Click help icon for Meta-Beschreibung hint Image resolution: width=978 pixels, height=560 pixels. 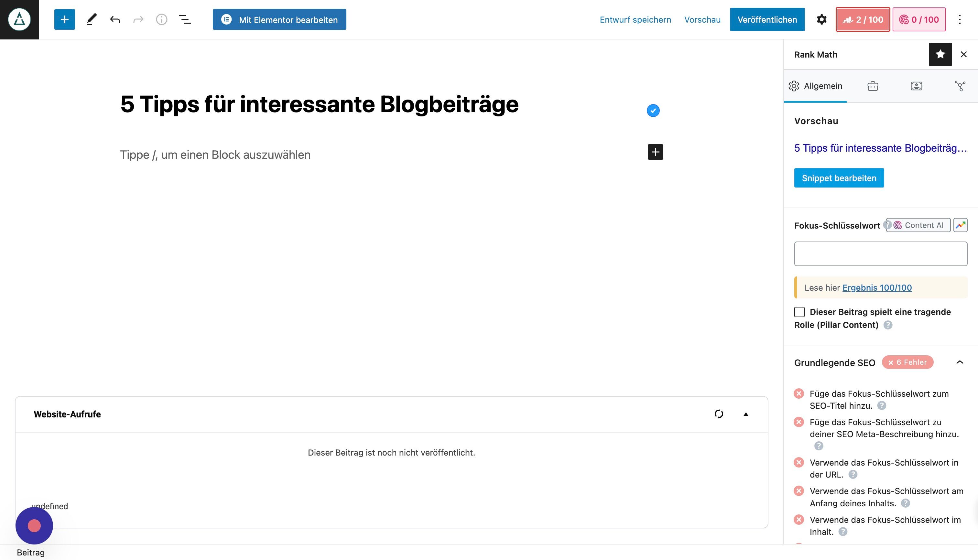818,446
